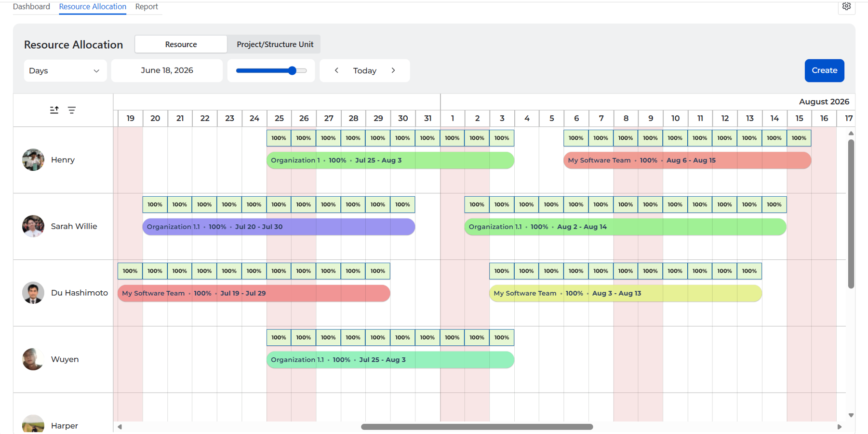
Task: Select Harper resource name
Action: pos(64,426)
